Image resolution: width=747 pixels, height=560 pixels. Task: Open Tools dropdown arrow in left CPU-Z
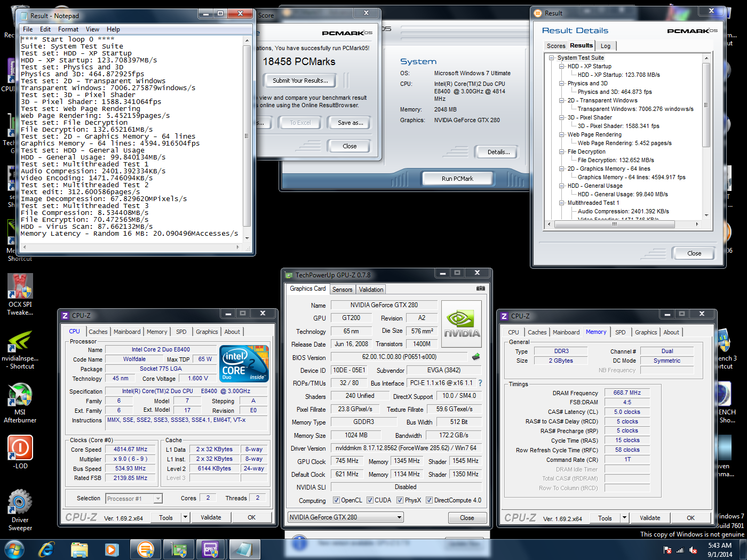[x=185, y=517]
